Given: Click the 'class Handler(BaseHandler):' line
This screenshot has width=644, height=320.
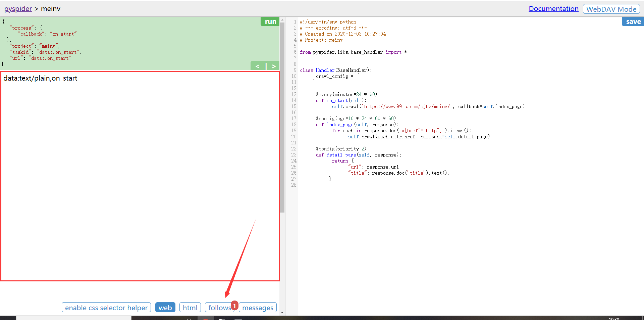Looking at the screenshot, I should click(x=336, y=70).
